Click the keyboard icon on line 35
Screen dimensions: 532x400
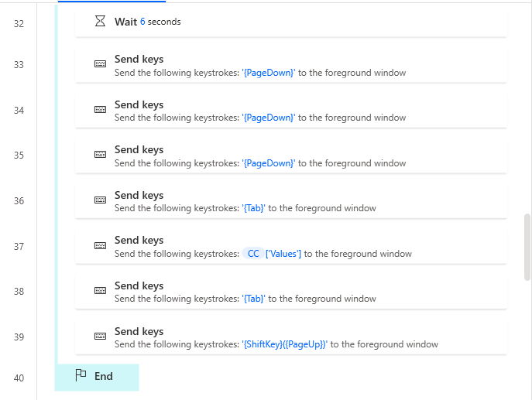pos(100,156)
